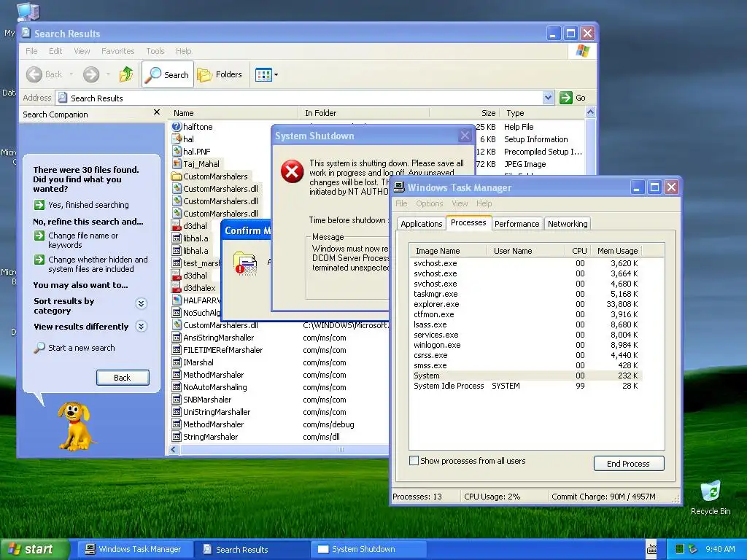This screenshot has width=747, height=560.
Task: Switch to Networking tab in Task Manager
Action: tap(568, 224)
